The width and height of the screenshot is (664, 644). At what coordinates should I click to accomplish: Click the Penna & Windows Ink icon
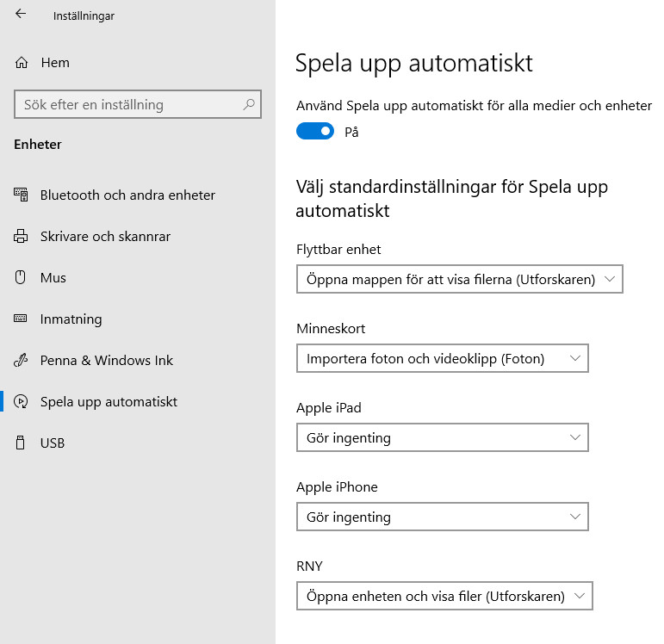22,361
